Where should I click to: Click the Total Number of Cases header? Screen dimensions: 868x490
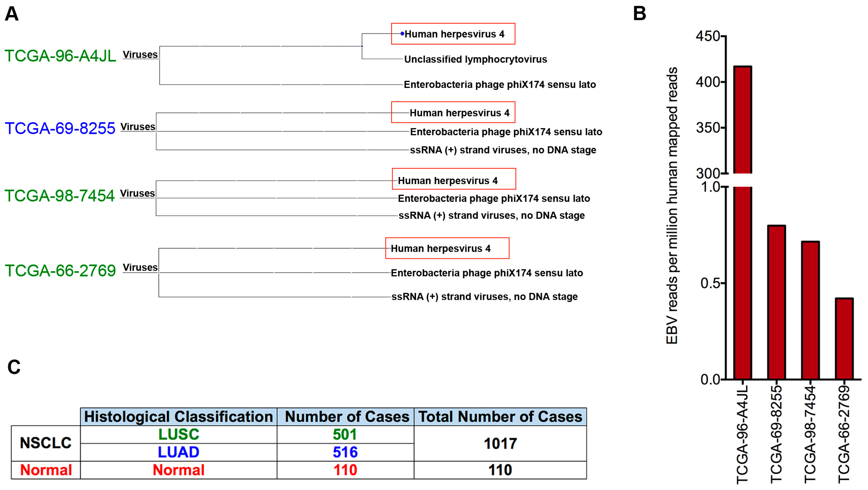click(x=500, y=417)
